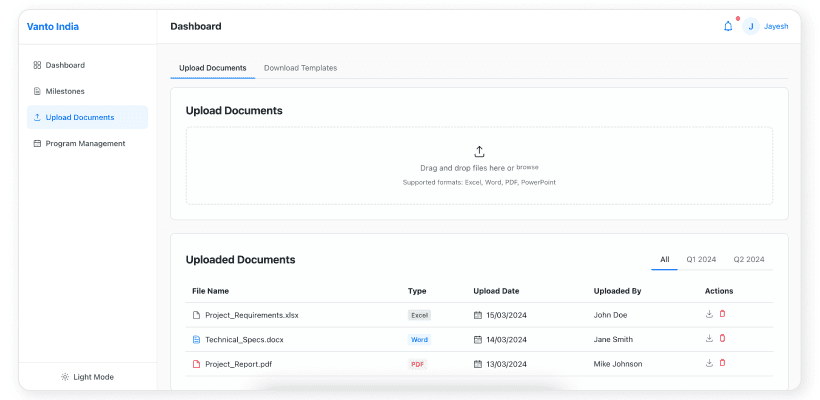
Task: Click the calendar icon next to 14/03/2024
Action: [x=477, y=339]
